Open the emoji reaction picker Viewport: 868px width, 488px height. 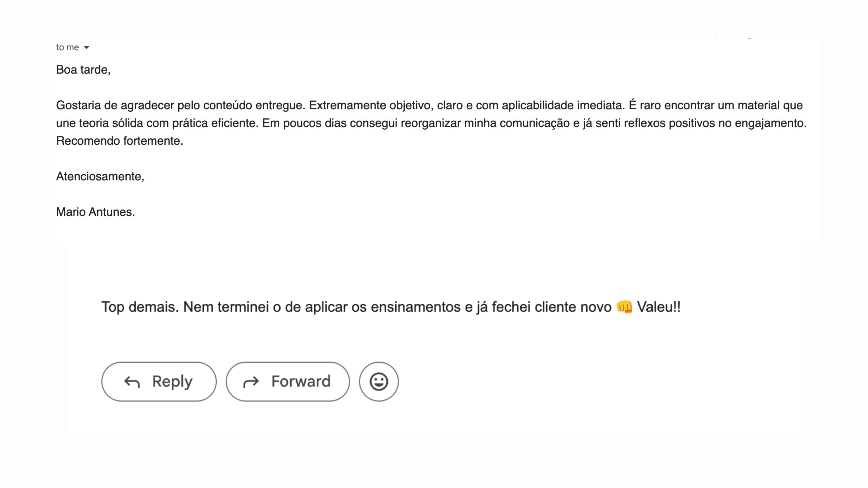click(x=379, y=382)
